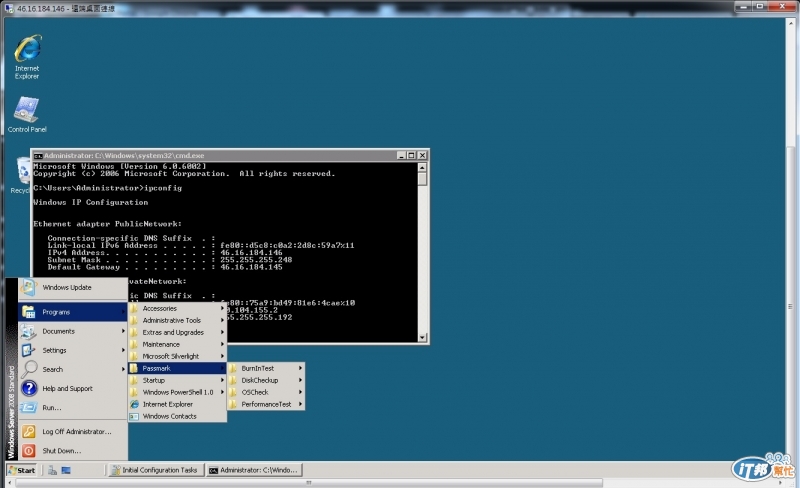
Task: Click the Run... icon in Start menu
Action: pyautogui.click(x=29, y=407)
